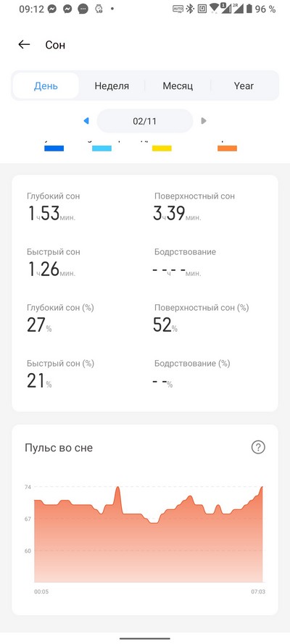The width and height of the screenshot is (290, 644).
Task: Tap the first Messenger notification icon
Action: [x=51, y=9]
